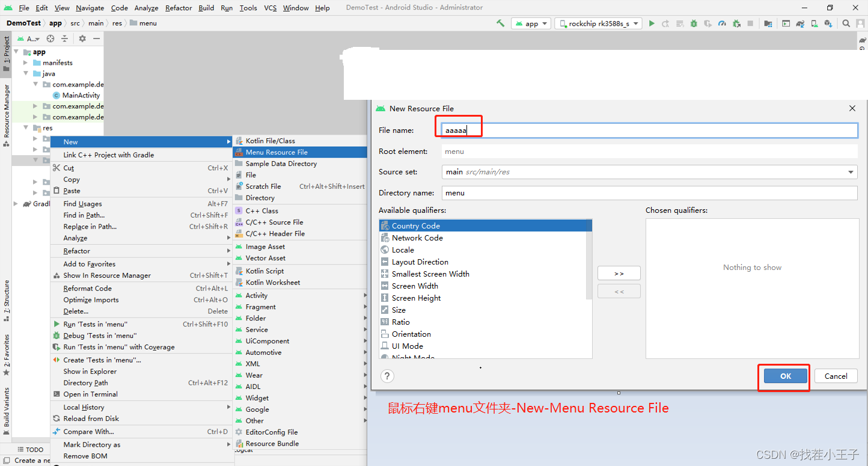
Task: Open Project panel gear settings icon
Action: click(x=82, y=38)
